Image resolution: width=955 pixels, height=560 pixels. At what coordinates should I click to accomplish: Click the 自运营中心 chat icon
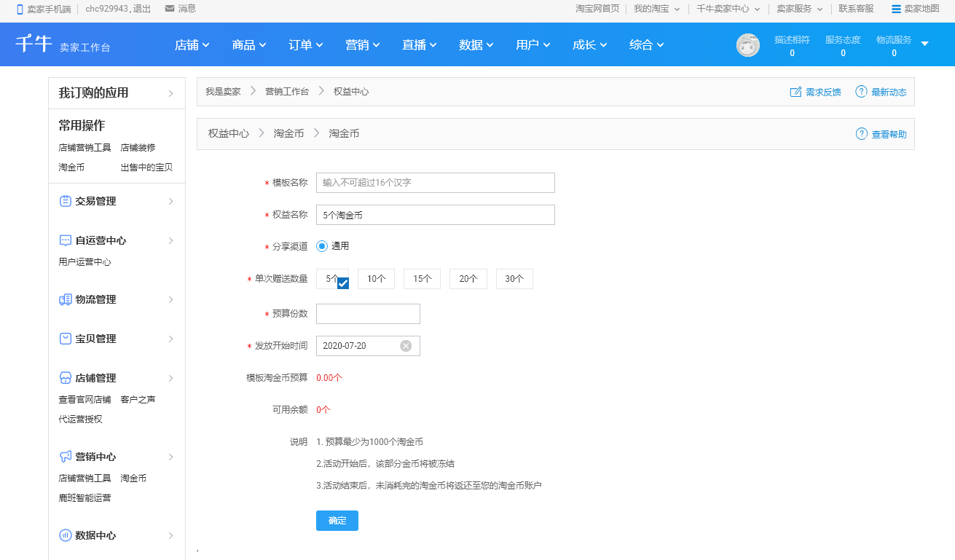coord(65,240)
